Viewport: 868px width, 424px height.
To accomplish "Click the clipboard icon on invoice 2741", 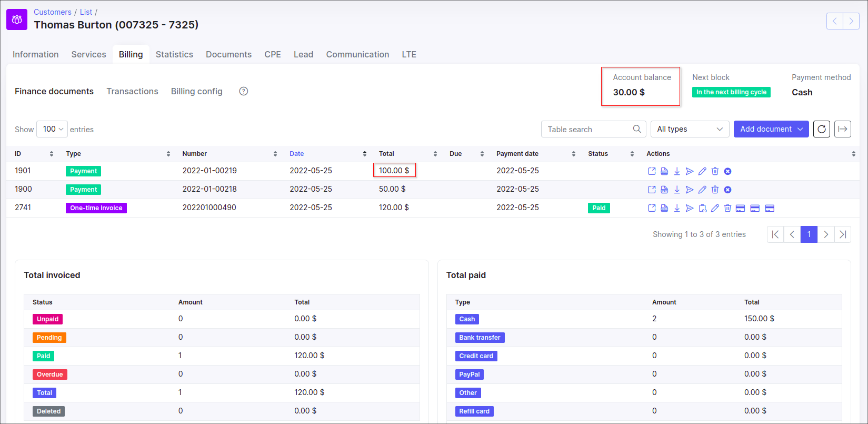I will pyautogui.click(x=702, y=208).
